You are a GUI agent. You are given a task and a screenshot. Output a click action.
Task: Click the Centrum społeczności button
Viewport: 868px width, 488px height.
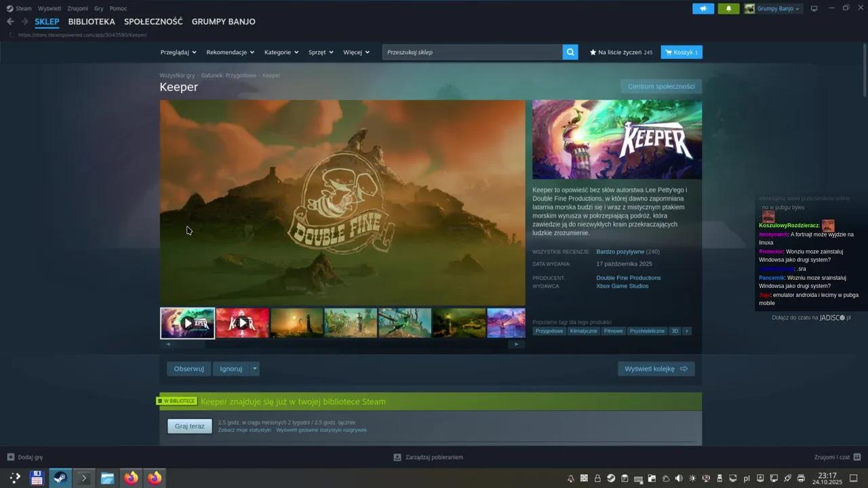[x=661, y=86]
